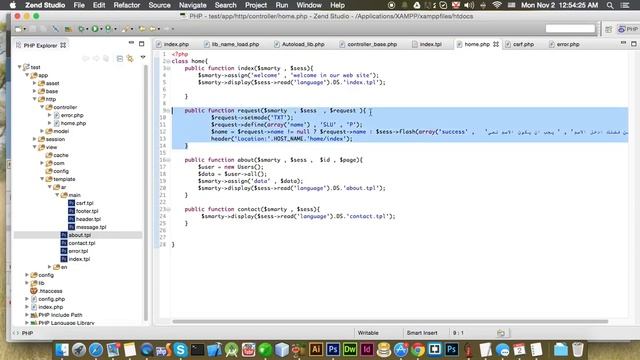Click the editor horizontal scrollbar

(390, 322)
